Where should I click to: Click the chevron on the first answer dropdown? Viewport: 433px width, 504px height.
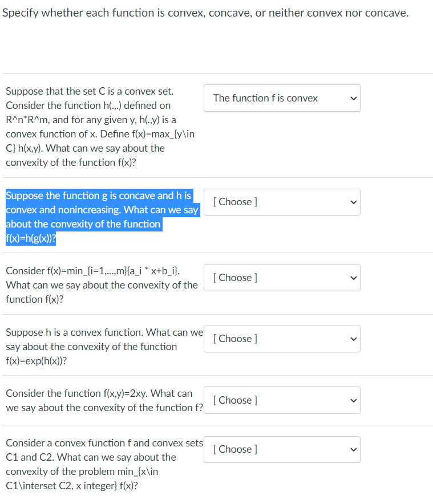(x=353, y=98)
